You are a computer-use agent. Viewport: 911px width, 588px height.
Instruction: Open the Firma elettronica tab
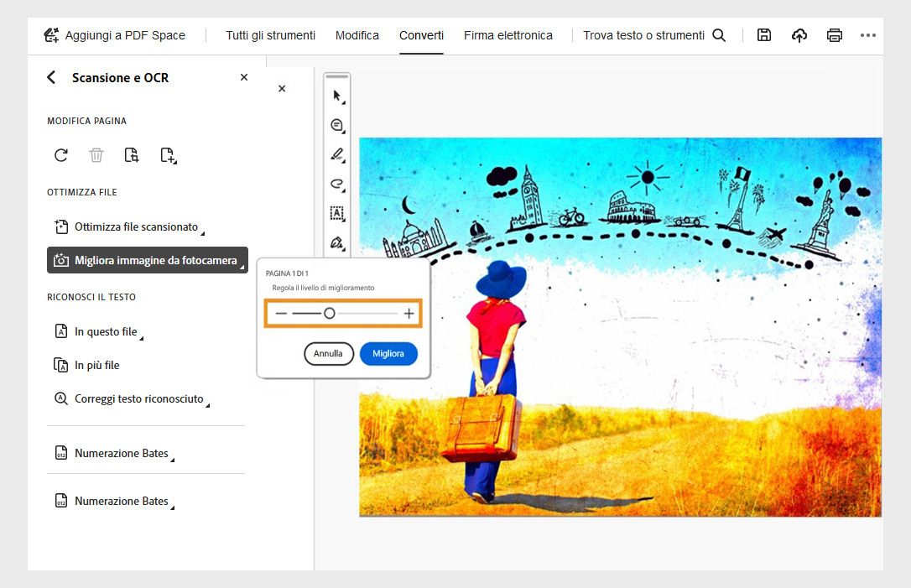(x=508, y=35)
